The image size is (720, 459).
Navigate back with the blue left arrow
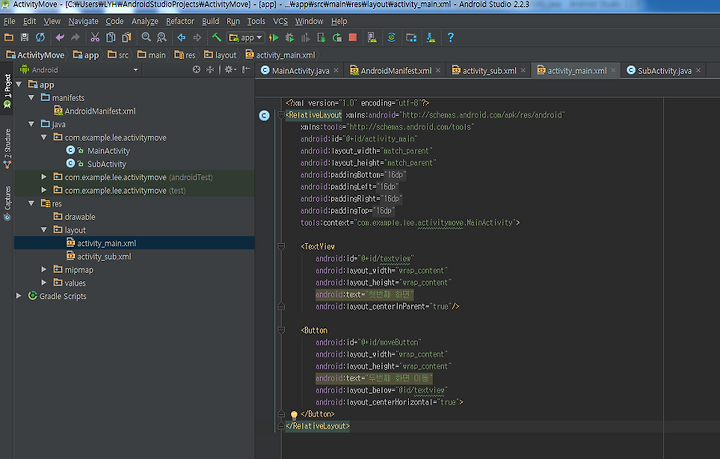[x=181, y=38]
